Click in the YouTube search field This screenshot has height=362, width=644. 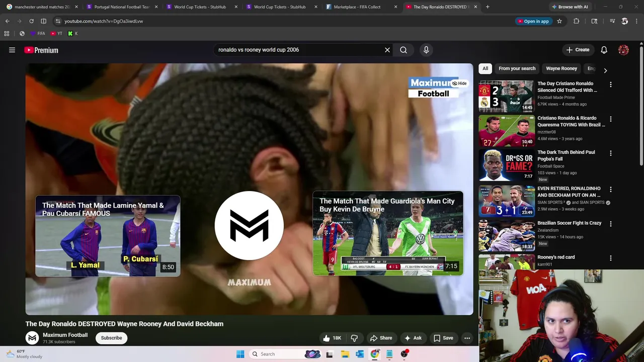299,50
